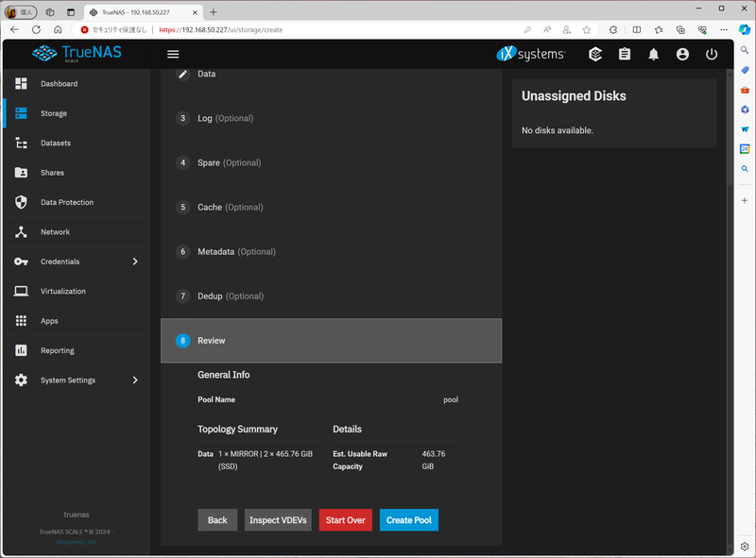Viewport: 756px width, 558px height.
Task: Click the Apps grid icon
Action: [21, 321]
